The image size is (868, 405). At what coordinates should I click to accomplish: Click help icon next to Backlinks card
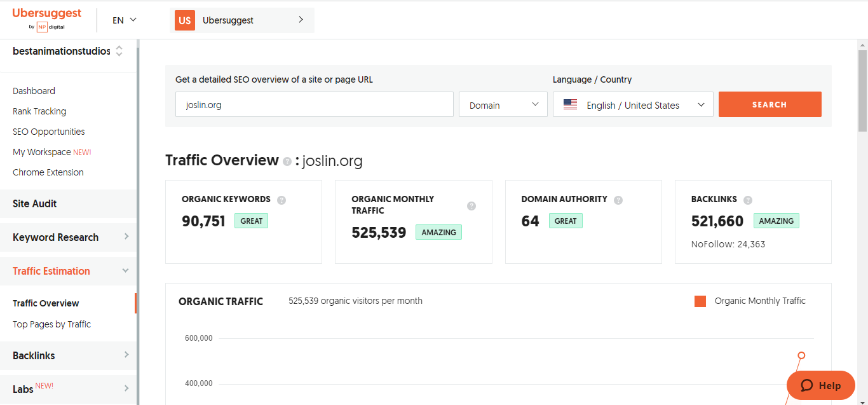748,200
